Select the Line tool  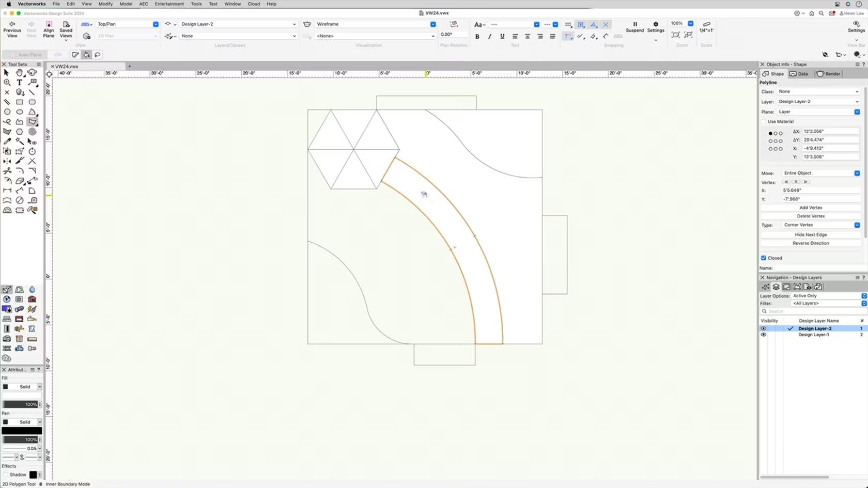(x=32, y=92)
